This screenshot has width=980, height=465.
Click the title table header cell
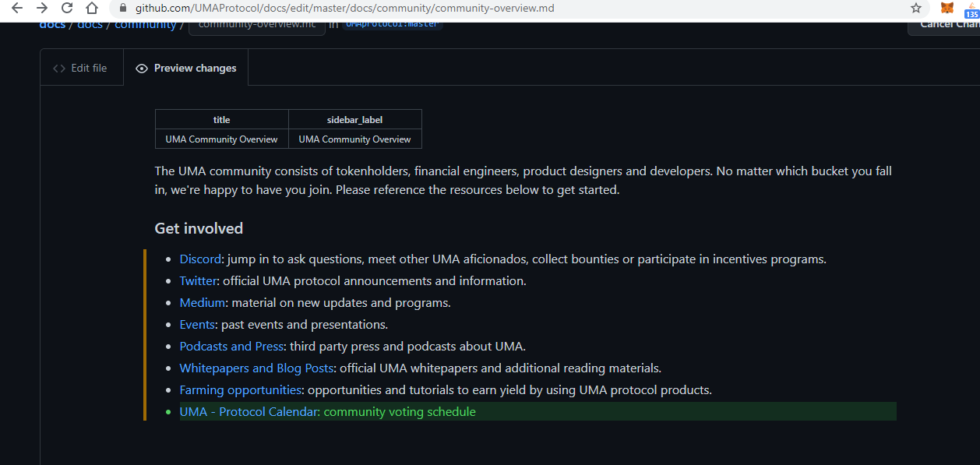(x=222, y=119)
